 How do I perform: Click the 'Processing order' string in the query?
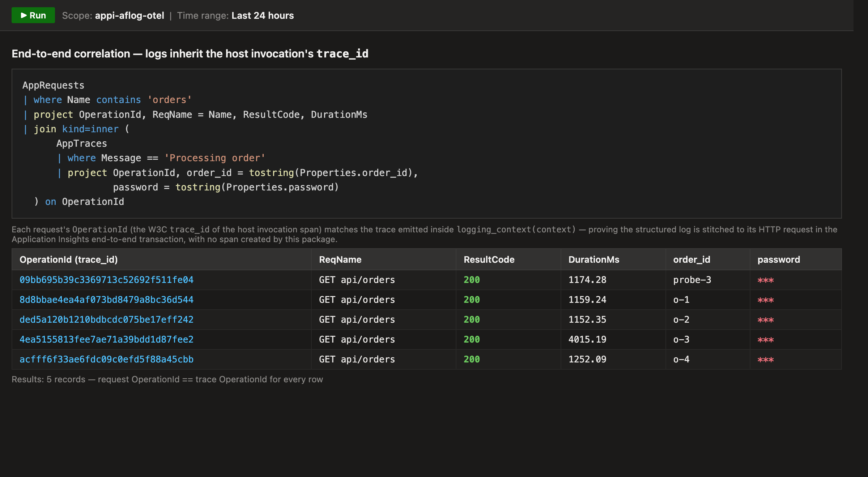(215, 158)
